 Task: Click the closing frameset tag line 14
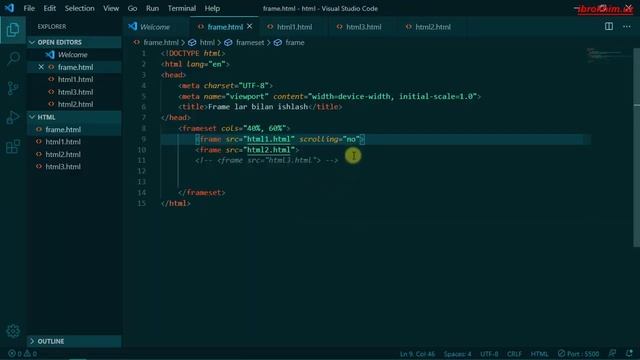click(202, 193)
